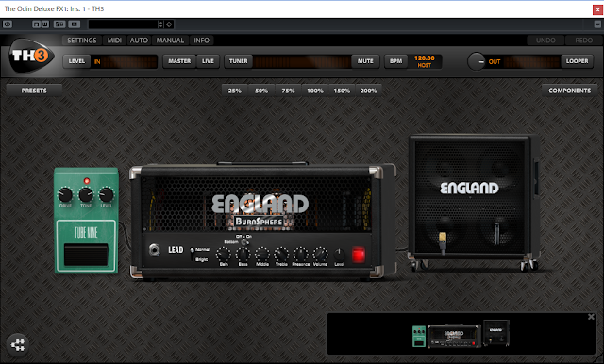604x364 pixels.
Task: Click the 120.00 HOST tempo value
Action: [424, 61]
